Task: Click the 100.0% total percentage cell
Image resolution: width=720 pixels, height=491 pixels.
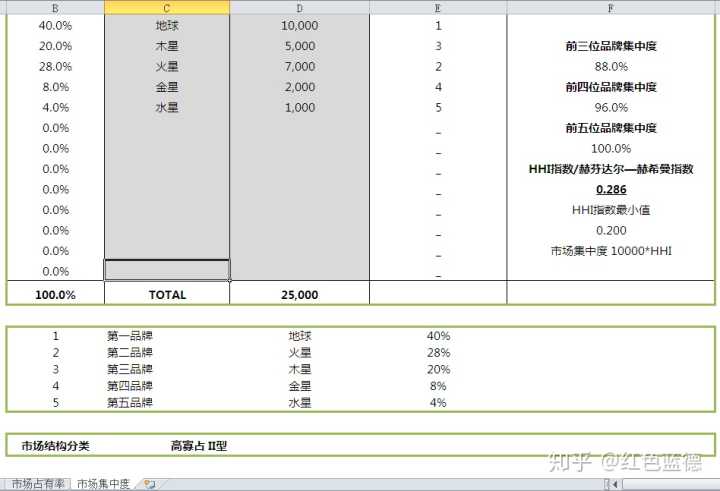Action: (55, 295)
